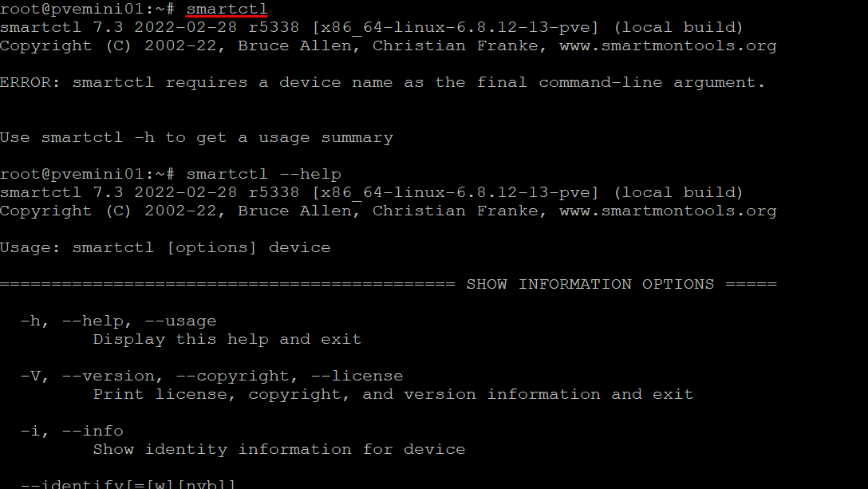Click the typed "smartctl --help" command

[x=263, y=174]
